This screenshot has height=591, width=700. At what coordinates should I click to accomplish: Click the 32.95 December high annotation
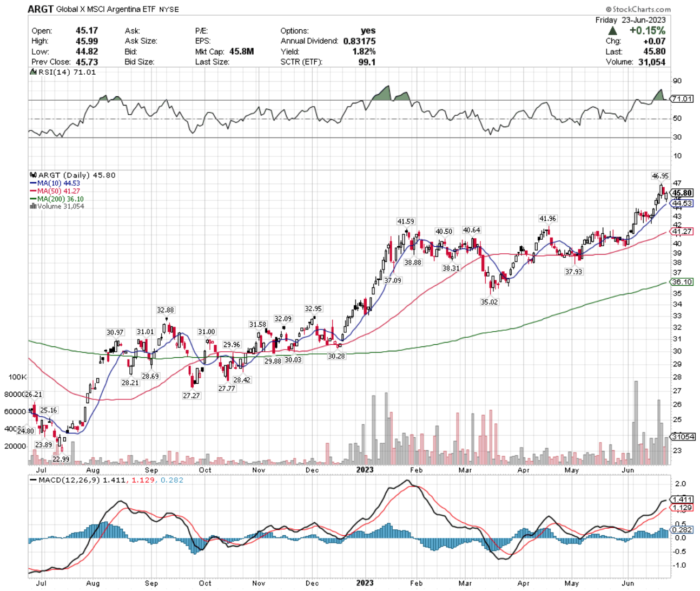click(313, 308)
